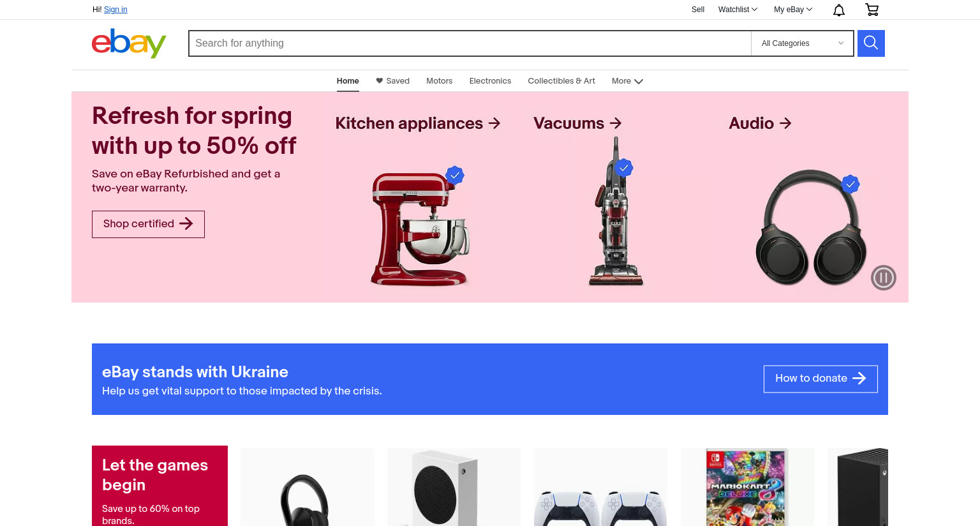Image resolution: width=980 pixels, height=526 pixels.
Task: Expand the My eBay menu
Action: tap(793, 10)
